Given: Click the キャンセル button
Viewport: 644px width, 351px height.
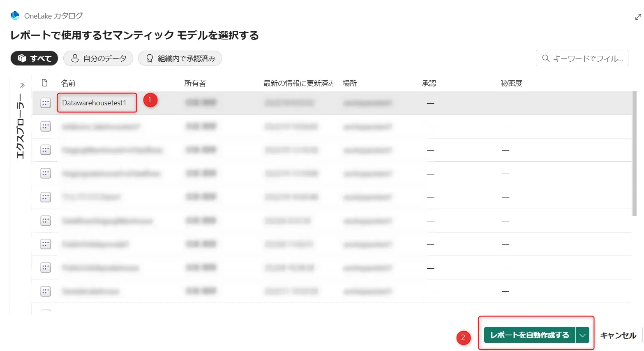Looking at the screenshot, I should pos(618,335).
